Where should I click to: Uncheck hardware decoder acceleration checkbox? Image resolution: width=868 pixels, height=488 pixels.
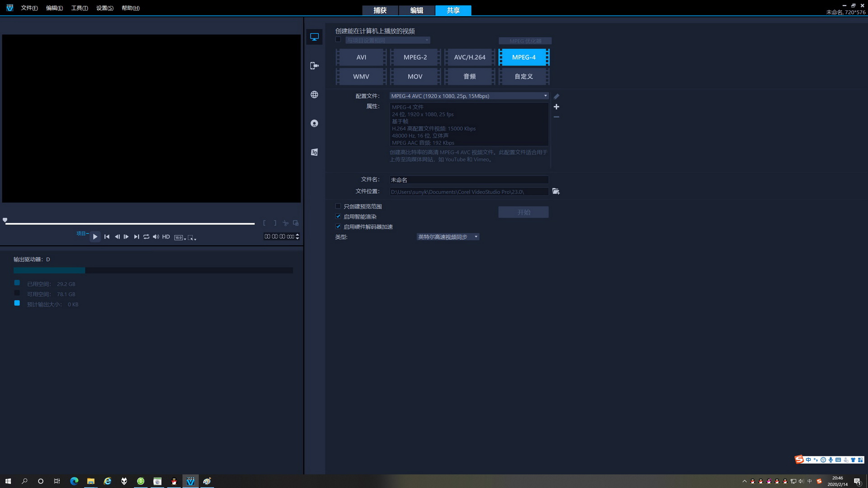(338, 226)
